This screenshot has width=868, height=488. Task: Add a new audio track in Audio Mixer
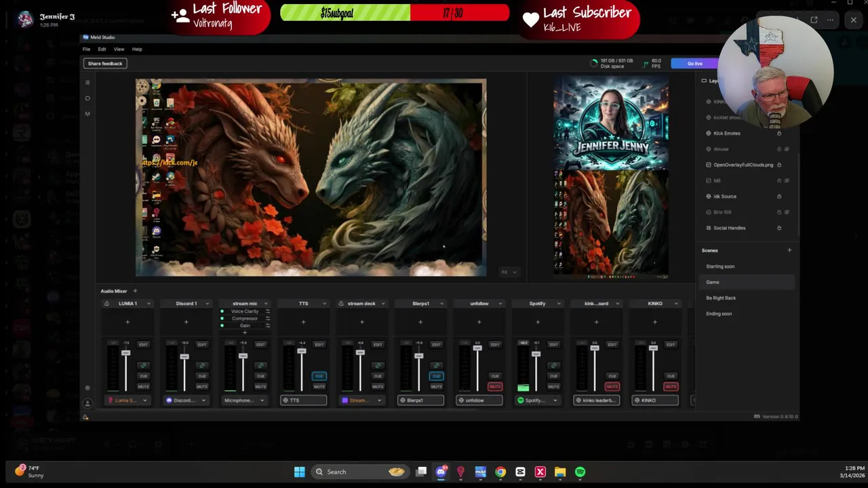pos(134,291)
